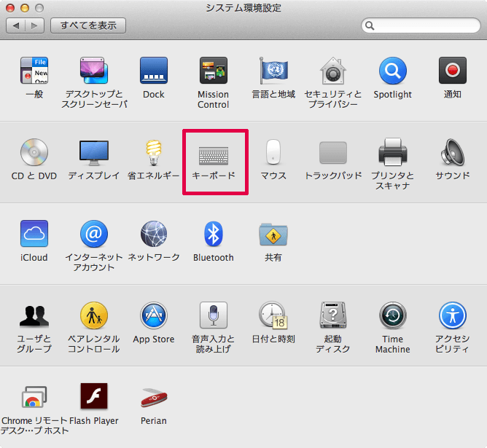Open キーボード (Keyboard) preferences
This screenshot has width=487, height=448.
point(214,155)
